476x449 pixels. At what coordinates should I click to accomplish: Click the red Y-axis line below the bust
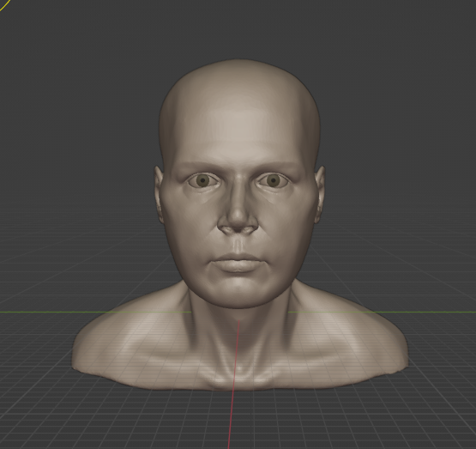[232, 419]
